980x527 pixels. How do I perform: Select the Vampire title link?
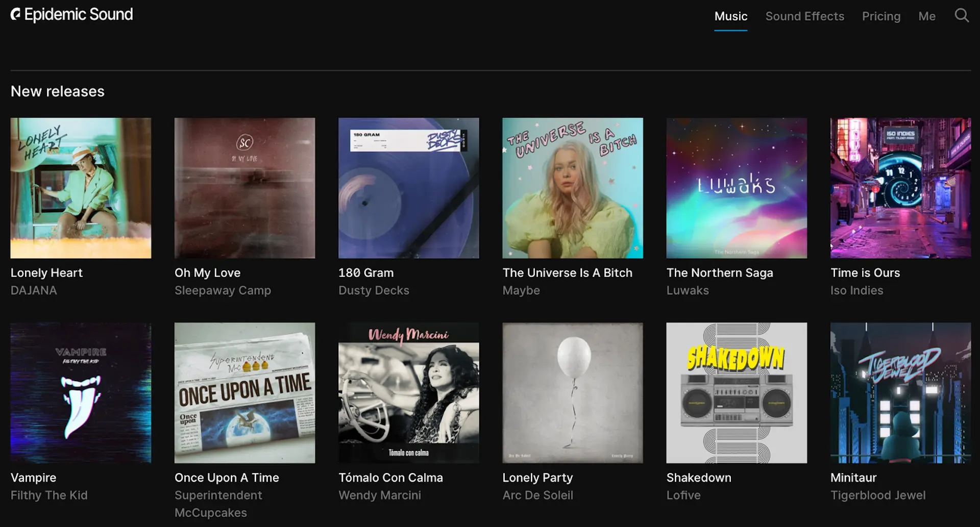[x=33, y=478]
